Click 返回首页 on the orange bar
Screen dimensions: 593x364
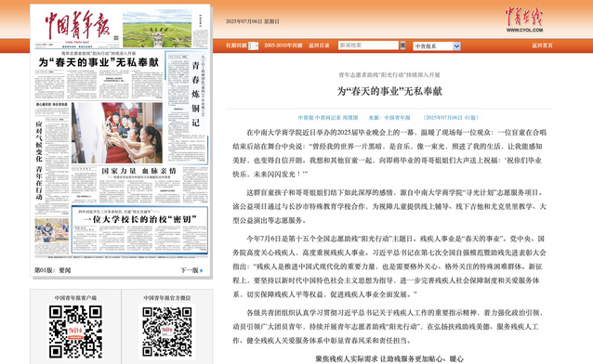click(x=542, y=45)
